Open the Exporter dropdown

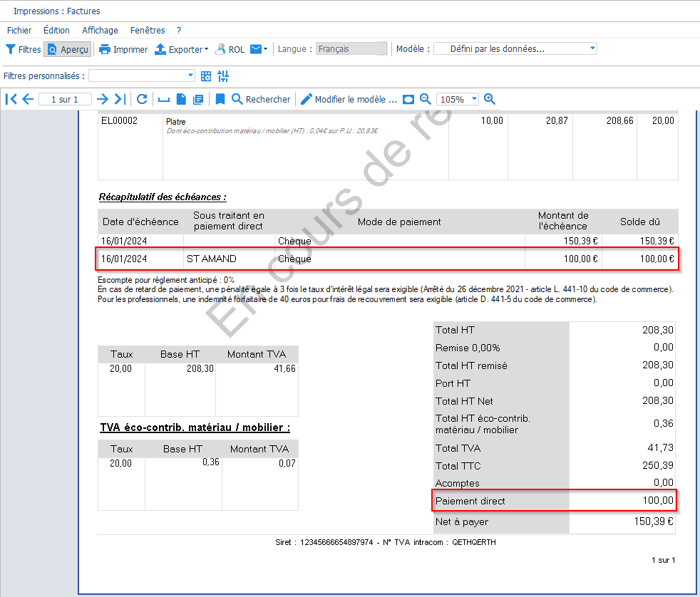click(182, 49)
